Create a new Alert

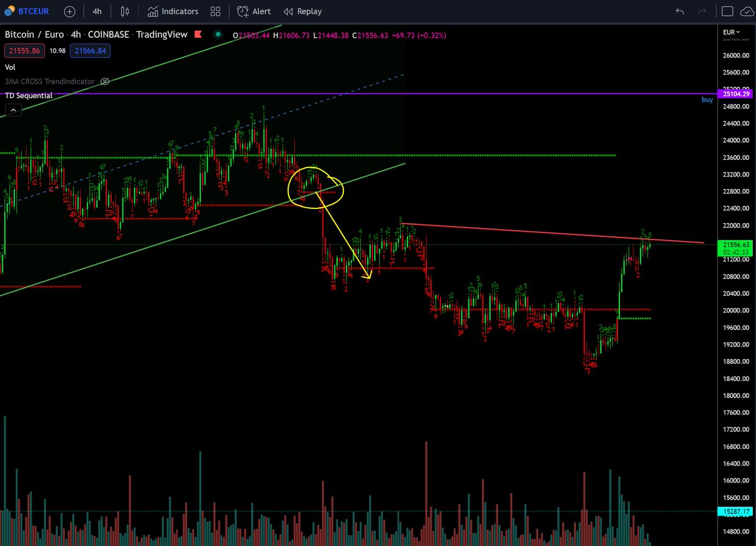coord(253,11)
